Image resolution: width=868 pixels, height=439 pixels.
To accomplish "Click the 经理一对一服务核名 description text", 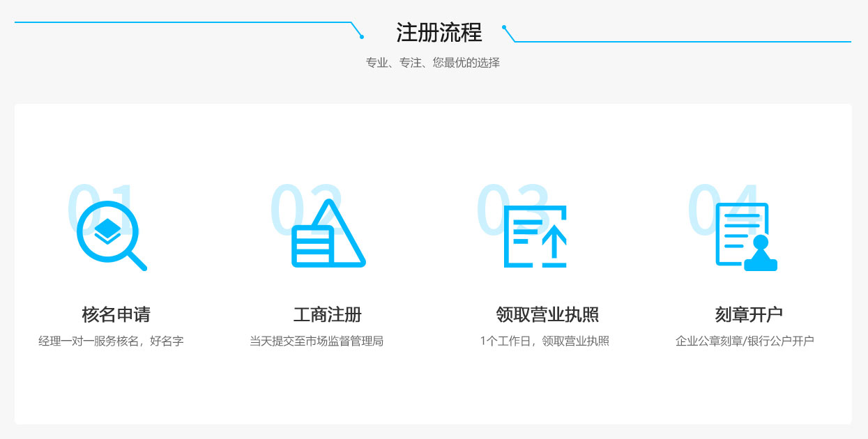I will pyautogui.click(x=111, y=341).
